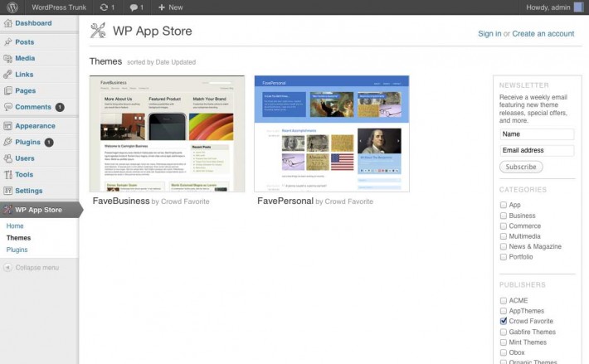Click the admin avatar image

tap(578, 7)
